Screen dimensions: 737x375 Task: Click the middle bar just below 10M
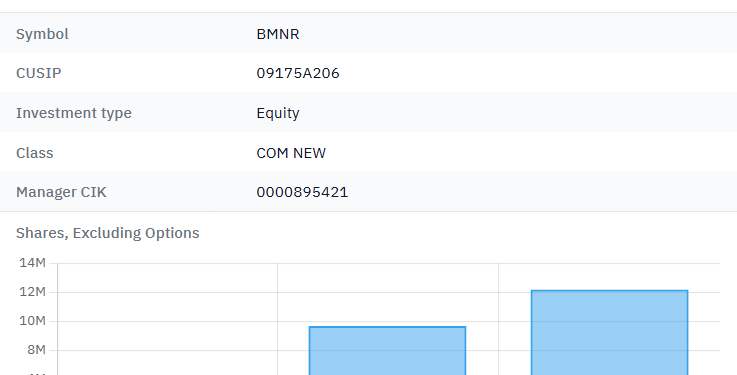coord(387,351)
